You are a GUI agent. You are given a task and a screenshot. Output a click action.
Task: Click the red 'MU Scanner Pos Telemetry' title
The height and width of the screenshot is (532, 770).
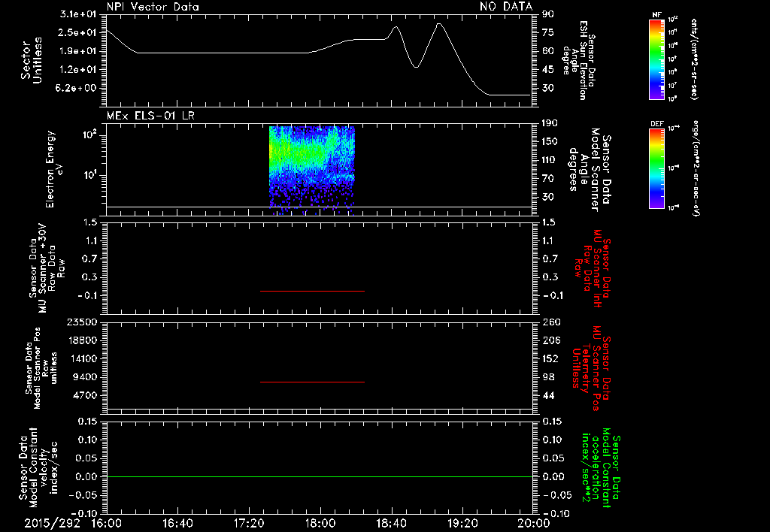pos(591,368)
